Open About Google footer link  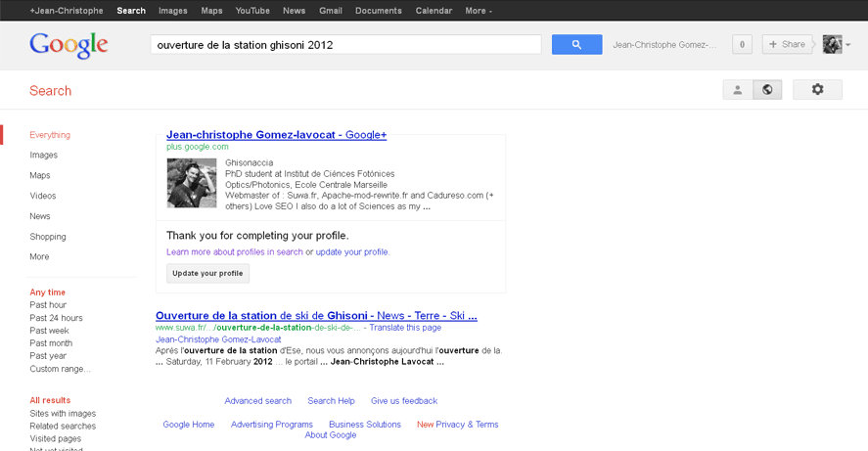pyautogui.click(x=331, y=435)
